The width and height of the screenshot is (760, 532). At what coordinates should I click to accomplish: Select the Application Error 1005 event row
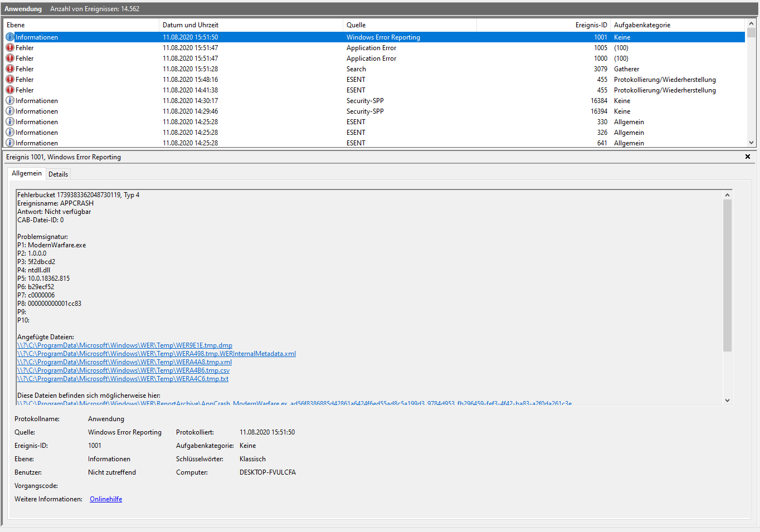pos(374,47)
